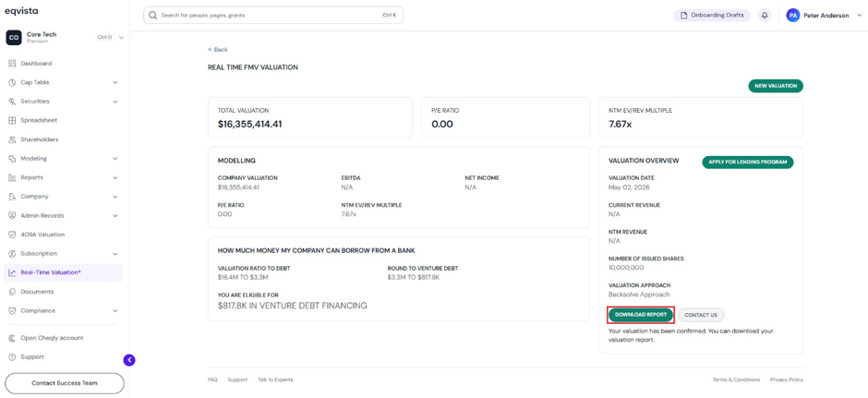
Task: Open the FAQ footer link
Action: tap(212, 380)
